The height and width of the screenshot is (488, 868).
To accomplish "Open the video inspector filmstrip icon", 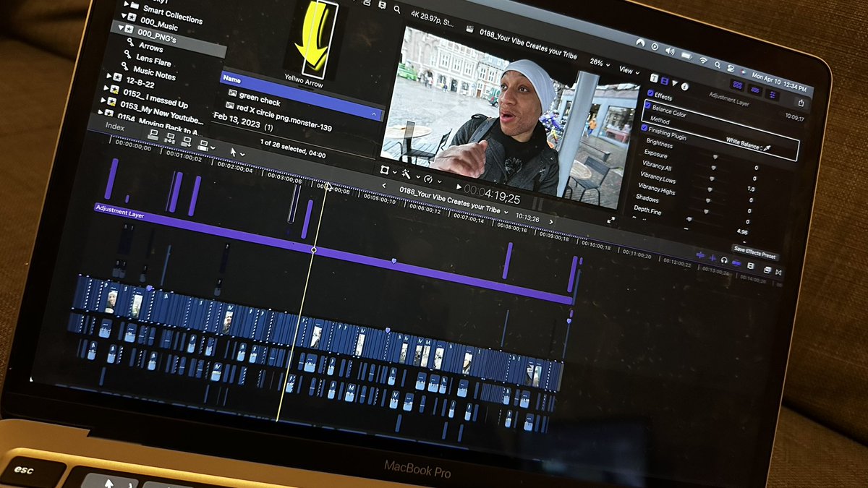I will (665, 81).
